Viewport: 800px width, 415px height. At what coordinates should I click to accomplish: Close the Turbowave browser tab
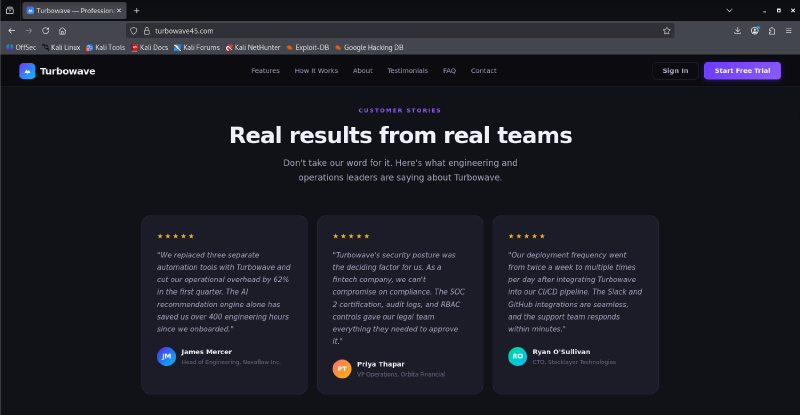(119, 10)
